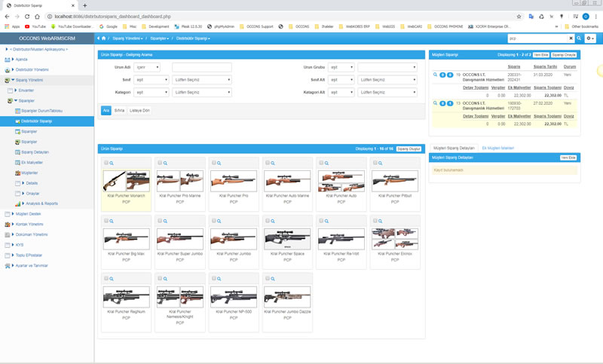Viewport: 603px width, 364px height.
Task: Tick checkbox for Kral Puncher Nemesis/Knight
Action: pyautogui.click(x=160, y=278)
